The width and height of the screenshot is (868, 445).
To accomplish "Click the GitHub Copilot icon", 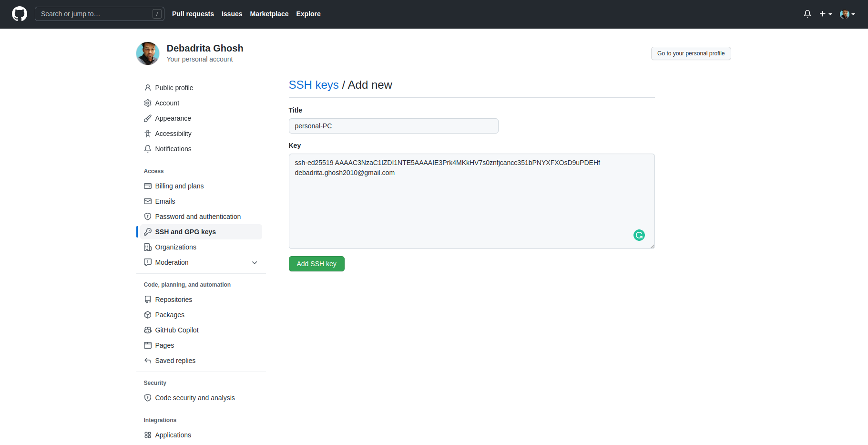I will (x=148, y=330).
